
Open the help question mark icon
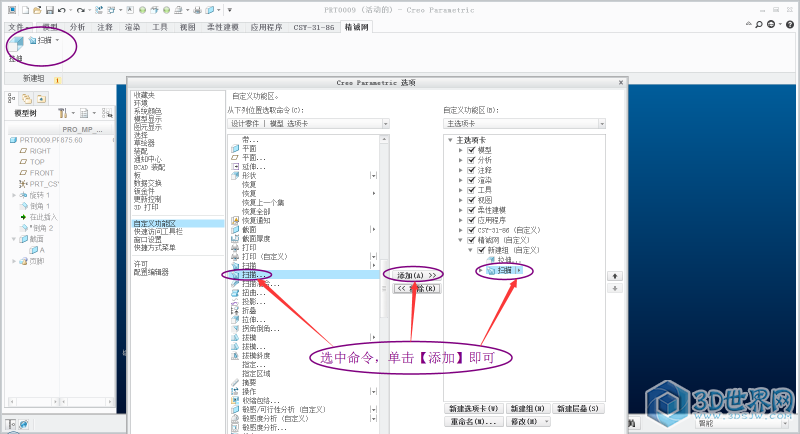(x=790, y=24)
